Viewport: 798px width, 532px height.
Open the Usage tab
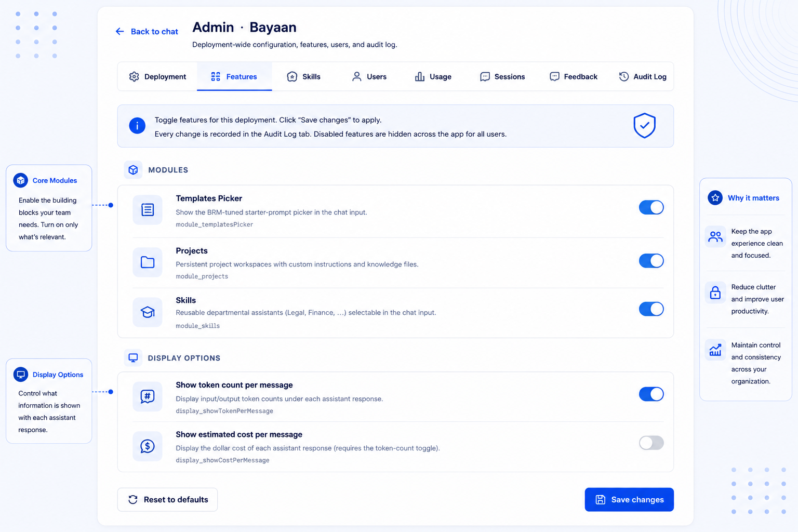click(433, 76)
